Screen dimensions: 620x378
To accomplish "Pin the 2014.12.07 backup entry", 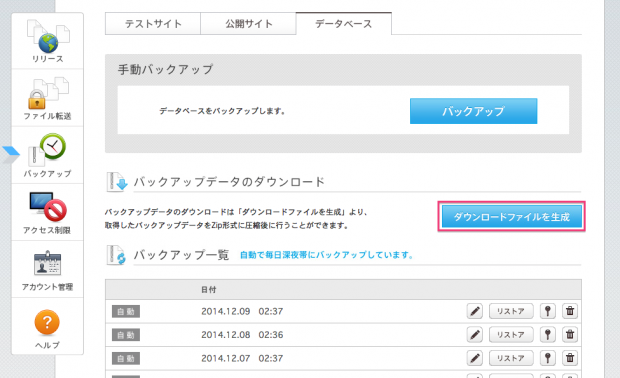I will click(548, 358).
